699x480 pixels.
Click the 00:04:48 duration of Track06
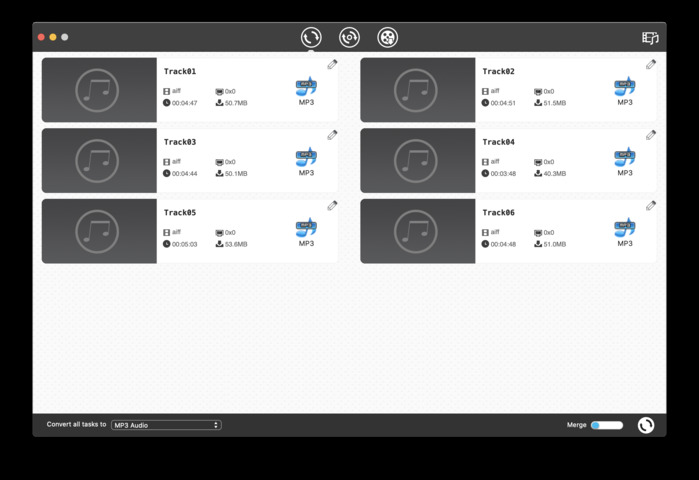pyautogui.click(x=503, y=244)
